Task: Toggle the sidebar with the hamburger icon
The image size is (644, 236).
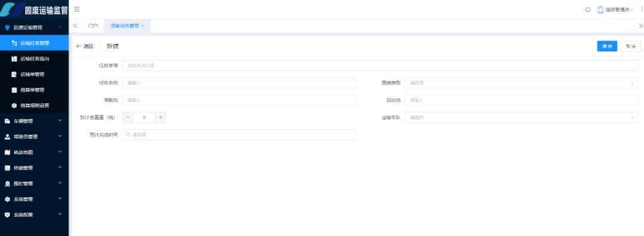Action: [x=77, y=10]
